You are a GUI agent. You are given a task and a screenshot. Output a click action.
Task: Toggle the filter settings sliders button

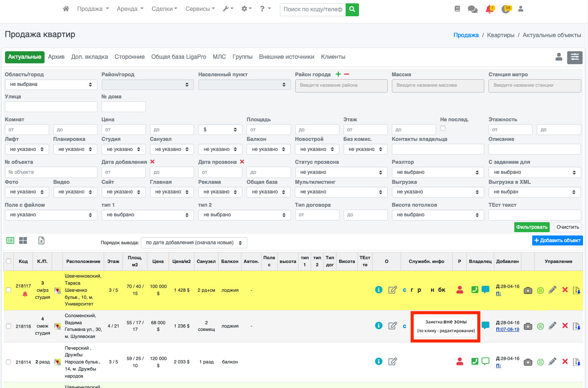coord(575,57)
